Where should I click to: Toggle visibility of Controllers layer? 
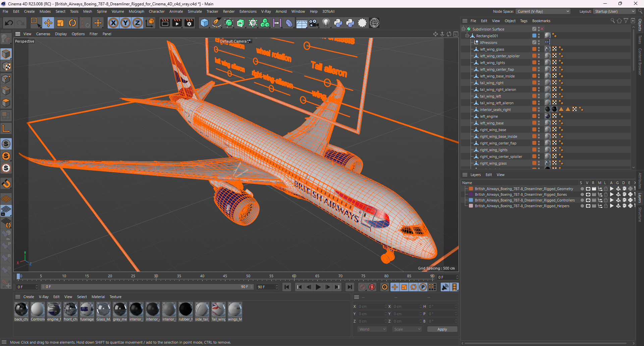(x=588, y=200)
